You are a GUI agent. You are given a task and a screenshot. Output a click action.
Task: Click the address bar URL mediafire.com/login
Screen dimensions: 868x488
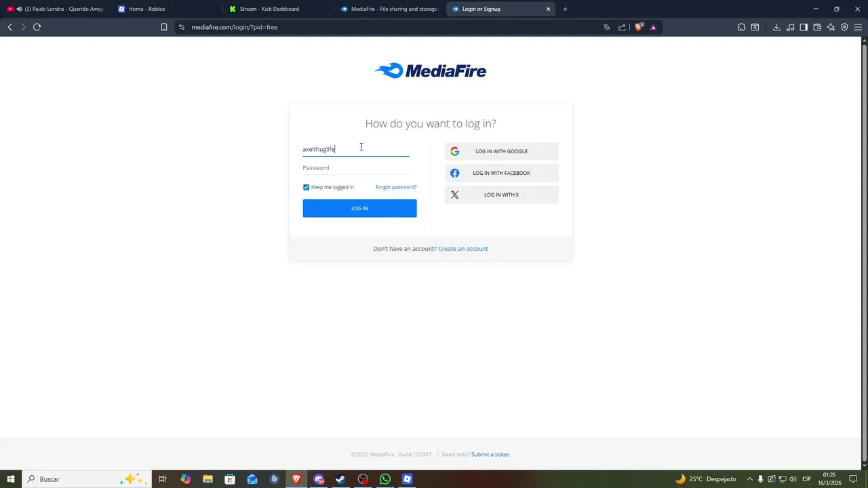(235, 27)
